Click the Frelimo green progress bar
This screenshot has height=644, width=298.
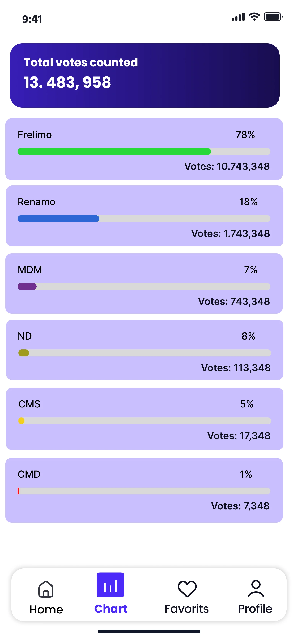click(114, 151)
